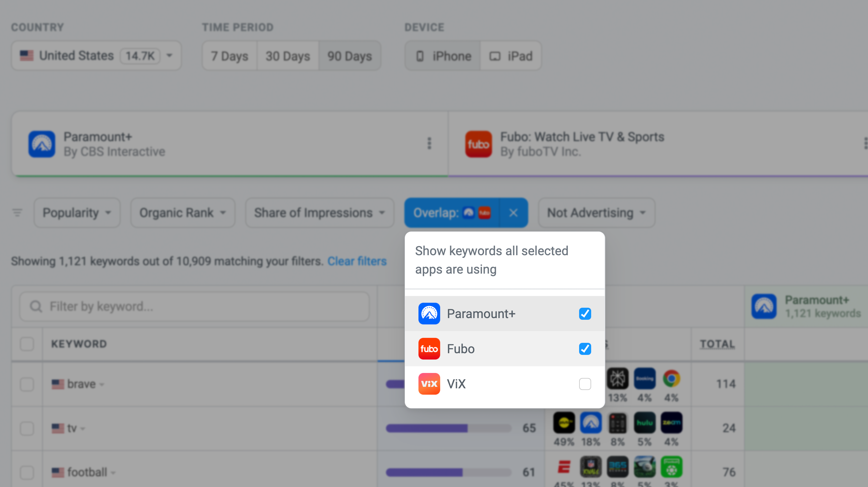Click the Zeam app icon in tv row
The image size is (868, 487).
(671, 422)
